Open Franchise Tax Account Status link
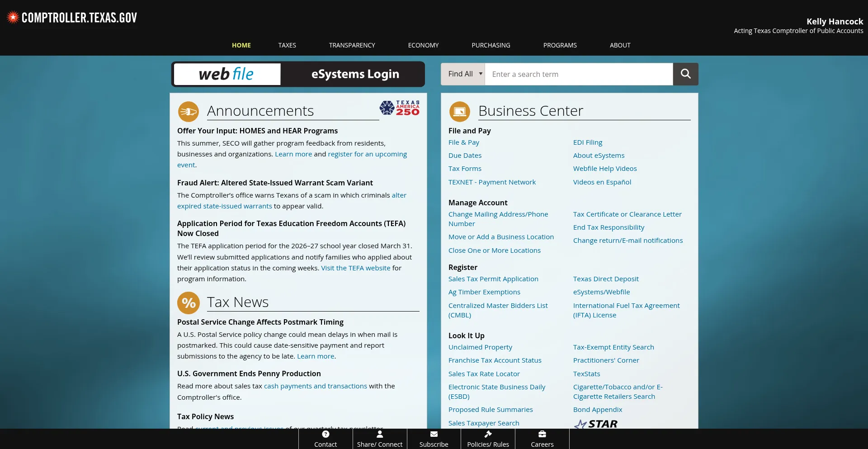Screen dimensions: 868x449 pyautogui.click(x=495, y=360)
